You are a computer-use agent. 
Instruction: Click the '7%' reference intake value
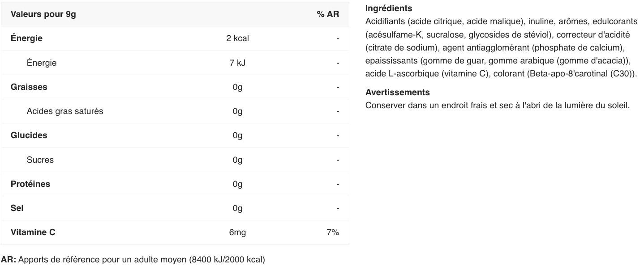(333, 232)
